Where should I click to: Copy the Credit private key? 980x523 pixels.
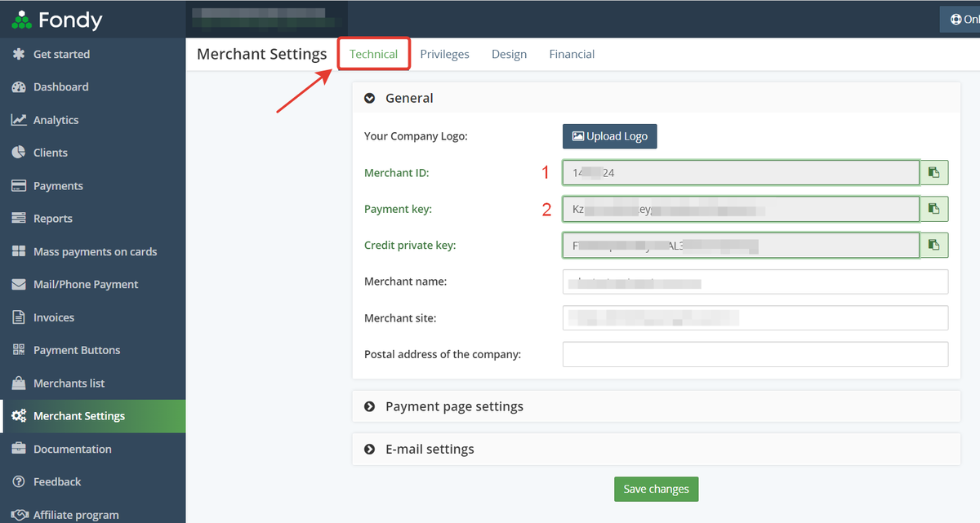[934, 245]
